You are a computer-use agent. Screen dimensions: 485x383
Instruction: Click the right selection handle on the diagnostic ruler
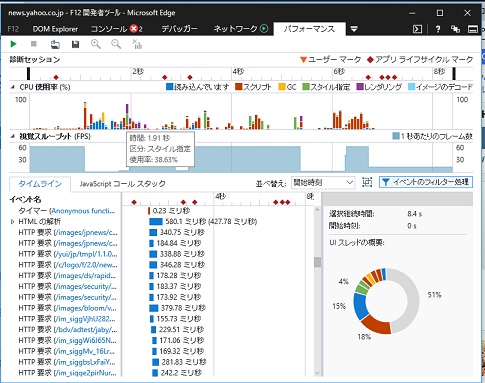(x=454, y=74)
